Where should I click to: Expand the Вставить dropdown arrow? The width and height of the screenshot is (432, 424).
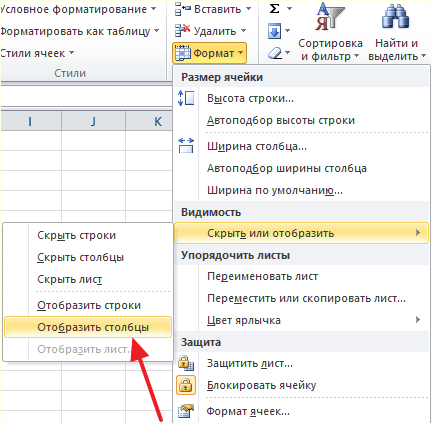coord(249,9)
